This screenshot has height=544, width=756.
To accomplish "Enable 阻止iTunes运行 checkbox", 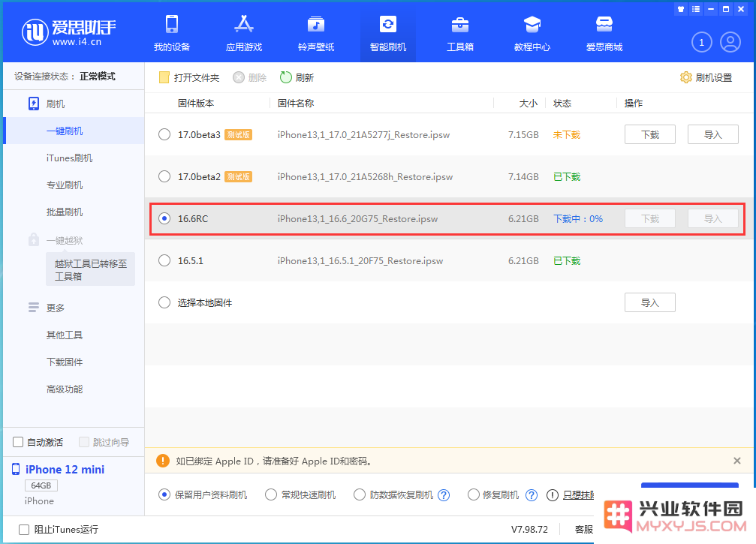I will tap(23, 530).
